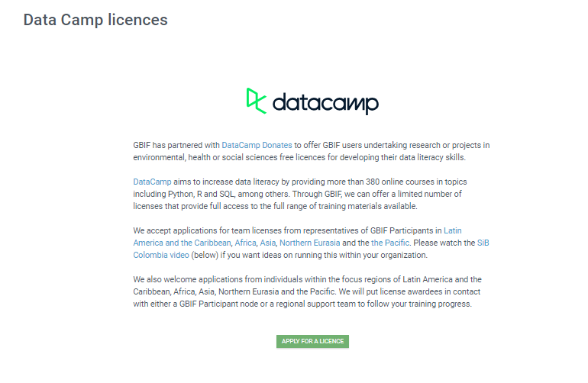Click the text "more than 380 online courses"
This screenshot has width=588, height=383.
(x=380, y=182)
